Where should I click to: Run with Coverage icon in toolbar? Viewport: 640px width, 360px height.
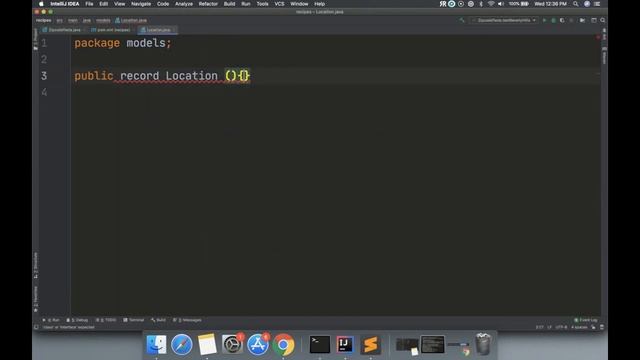pyautogui.click(x=562, y=20)
